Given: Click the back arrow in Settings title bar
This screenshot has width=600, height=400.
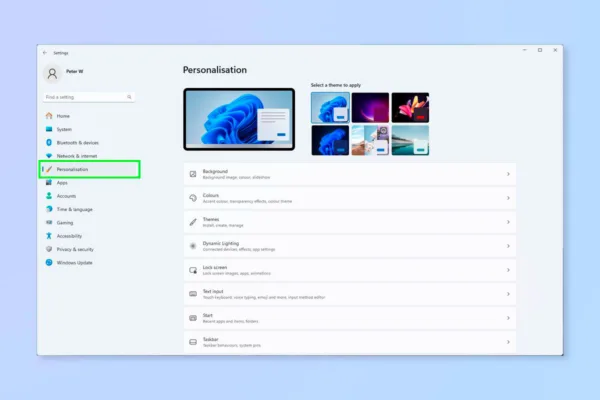Looking at the screenshot, I should click(x=45, y=53).
